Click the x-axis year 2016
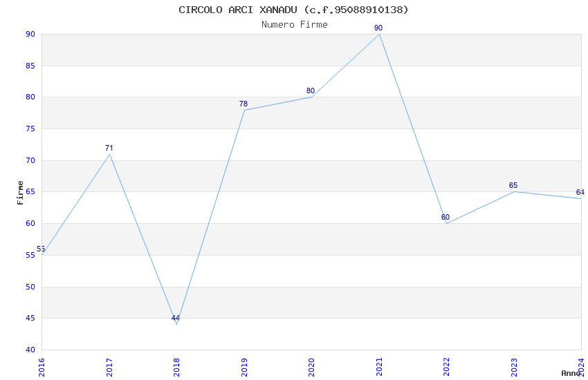Image resolution: width=588 pixels, height=380 pixels. click(42, 368)
